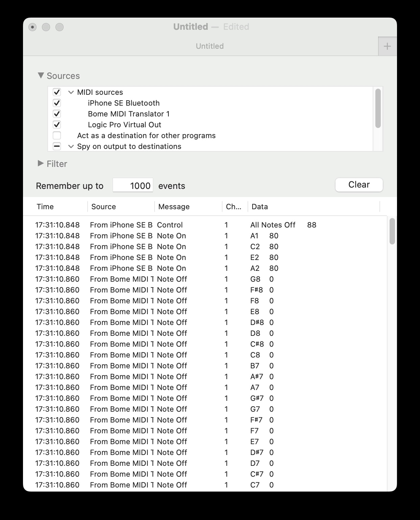
Task: Click the Message column header
Action: point(174,207)
